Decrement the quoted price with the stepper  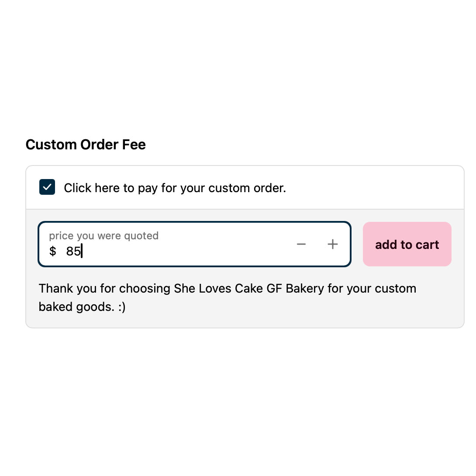point(301,244)
